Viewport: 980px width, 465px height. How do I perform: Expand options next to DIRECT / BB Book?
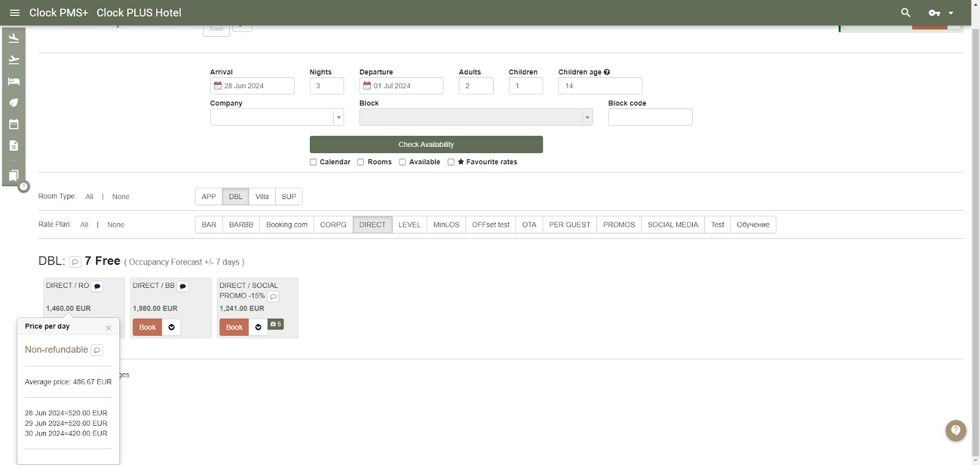pos(171,327)
